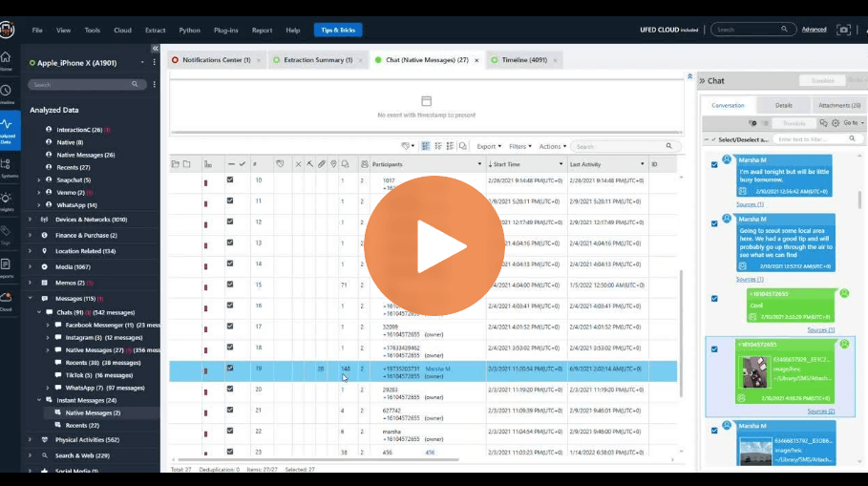Click the Analyzed Data search field
Image resolution: width=868 pixels, height=486 pixels.
pos(87,85)
